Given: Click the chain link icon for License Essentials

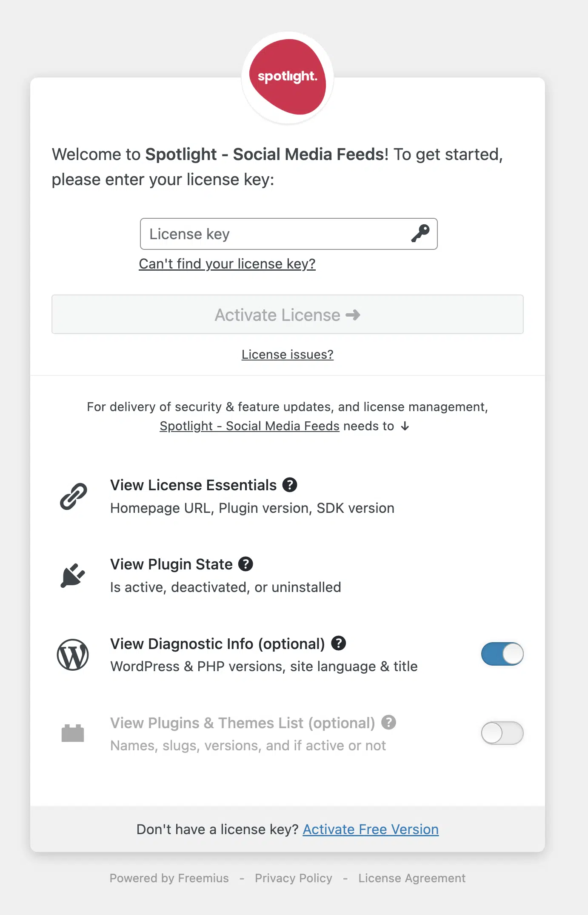Looking at the screenshot, I should click(73, 496).
